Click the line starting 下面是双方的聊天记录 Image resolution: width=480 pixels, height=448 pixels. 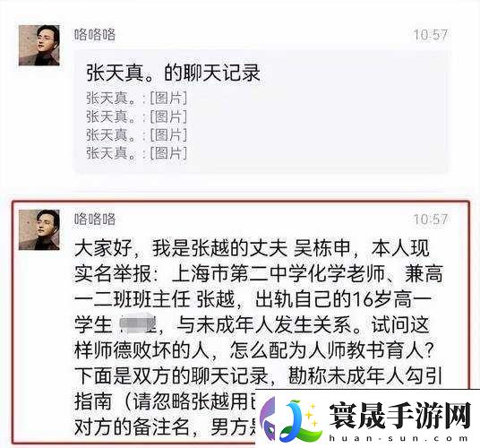pyautogui.click(x=258, y=375)
